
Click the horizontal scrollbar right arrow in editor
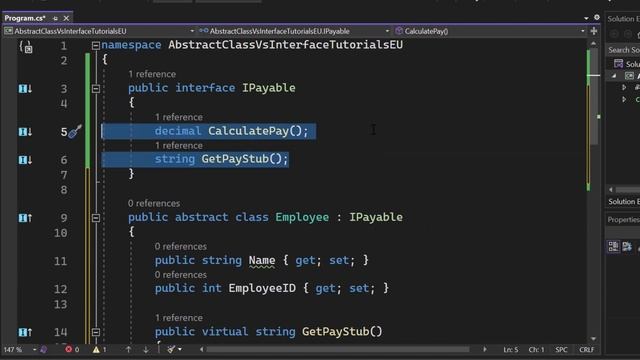tap(485, 350)
